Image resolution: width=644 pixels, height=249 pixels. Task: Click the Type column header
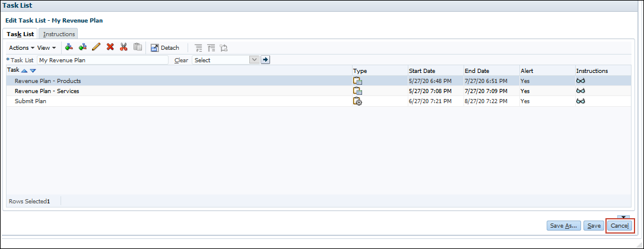[379, 71]
